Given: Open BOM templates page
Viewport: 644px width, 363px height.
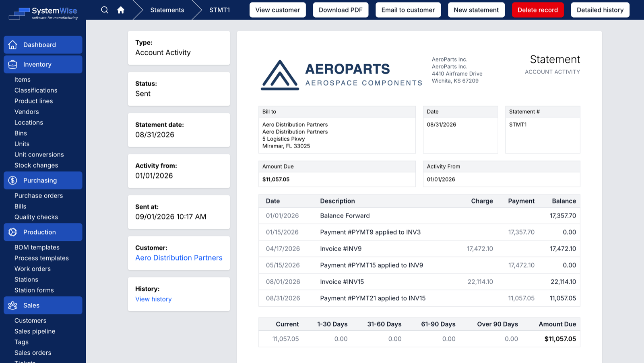Looking at the screenshot, I should 37,247.
